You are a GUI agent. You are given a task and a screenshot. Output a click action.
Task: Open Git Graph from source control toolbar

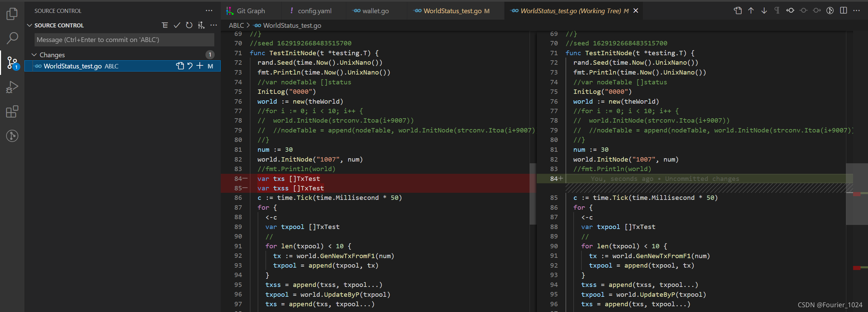201,25
